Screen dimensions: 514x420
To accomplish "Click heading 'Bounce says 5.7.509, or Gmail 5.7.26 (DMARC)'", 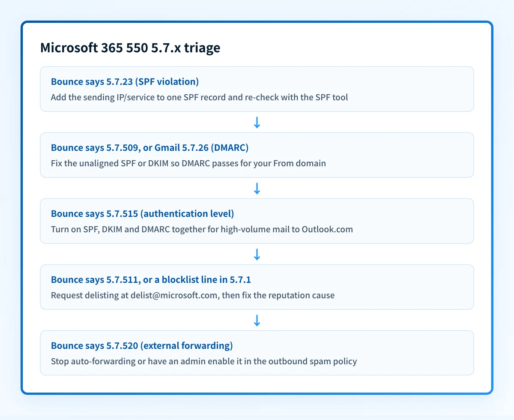I will coord(150,147).
